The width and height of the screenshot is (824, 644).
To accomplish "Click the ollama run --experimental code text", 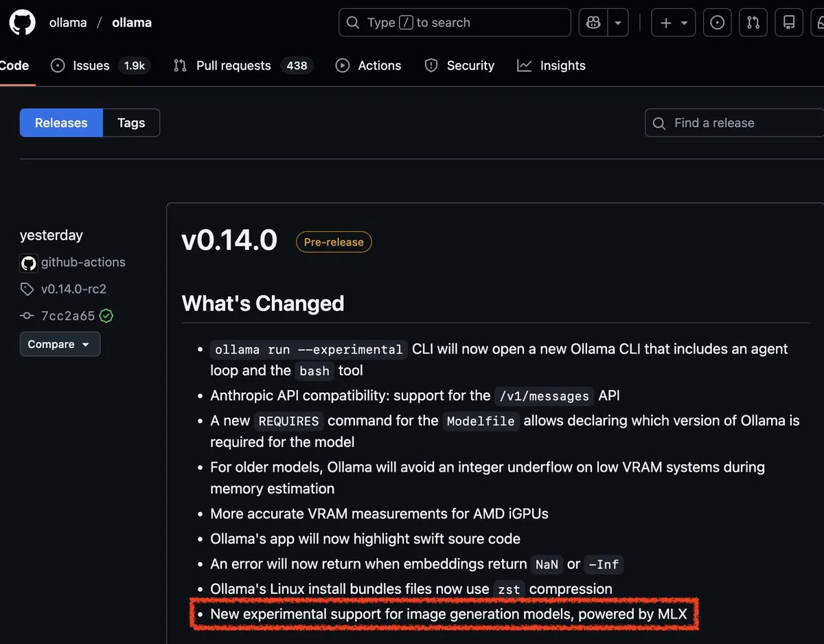I will pyautogui.click(x=309, y=349).
